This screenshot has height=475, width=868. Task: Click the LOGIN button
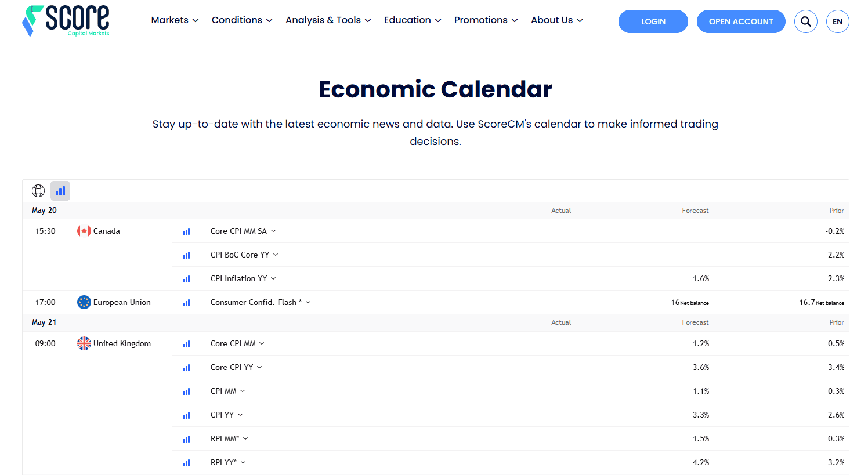click(653, 21)
